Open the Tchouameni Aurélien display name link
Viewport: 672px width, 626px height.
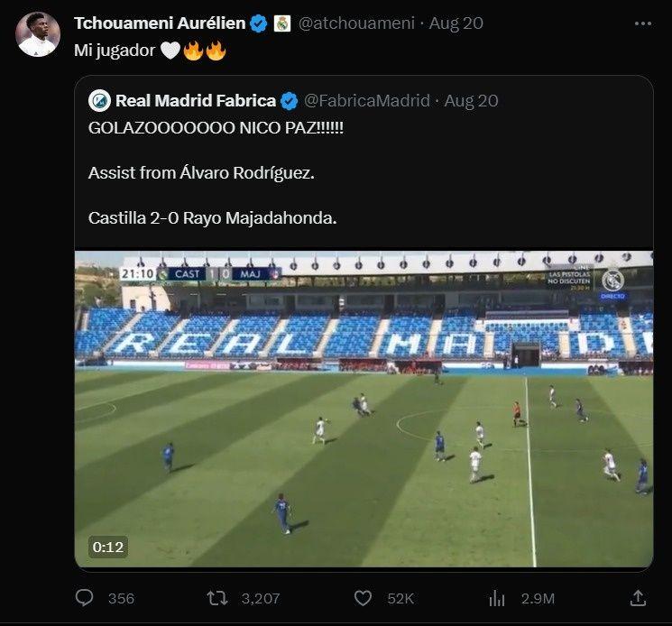[x=159, y=23]
